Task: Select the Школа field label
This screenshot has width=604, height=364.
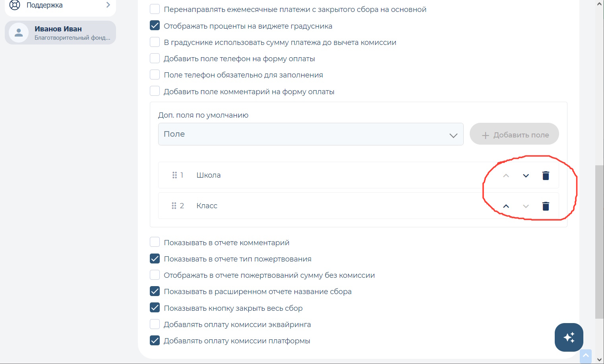Action: coord(209,175)
